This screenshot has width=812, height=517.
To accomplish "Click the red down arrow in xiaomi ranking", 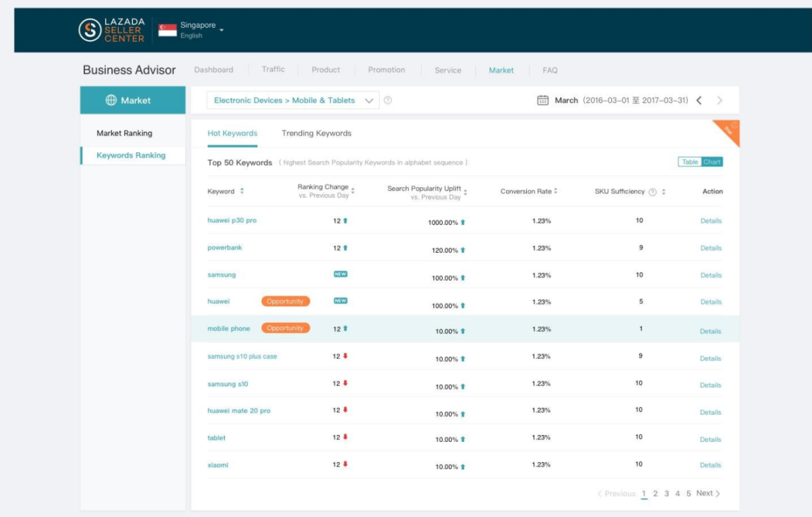I will point(345,464).
